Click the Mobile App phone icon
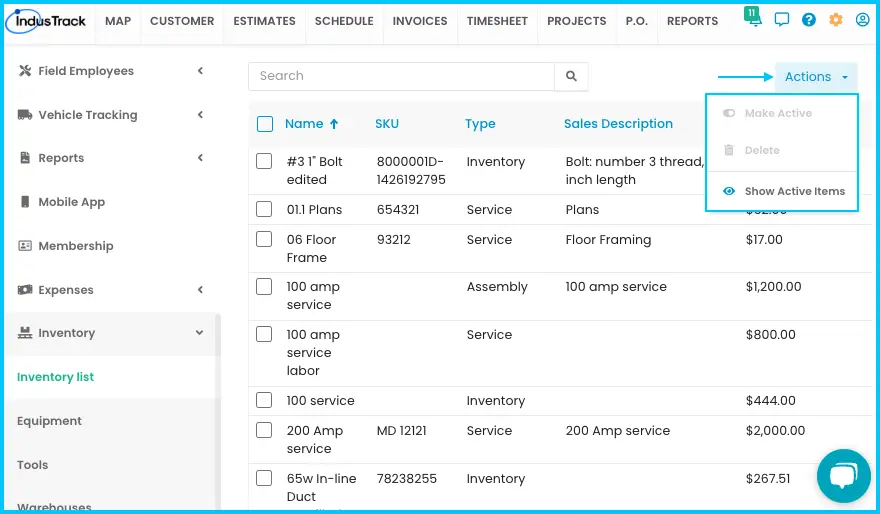This screenshot has width=880, height=514. pos(25,201)
